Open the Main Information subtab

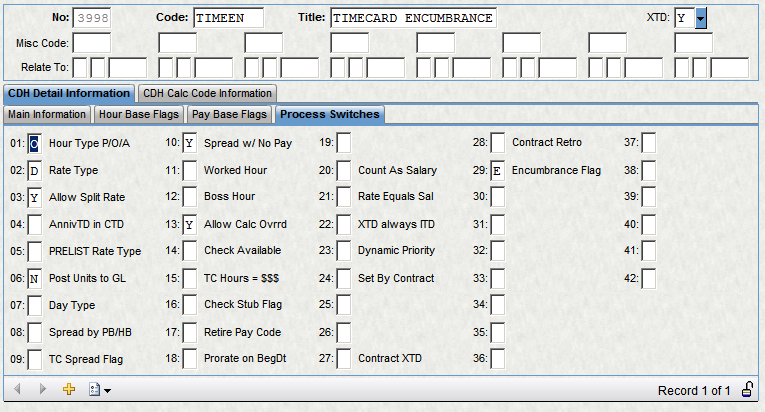pyautogui.click(x=47, y=115)
